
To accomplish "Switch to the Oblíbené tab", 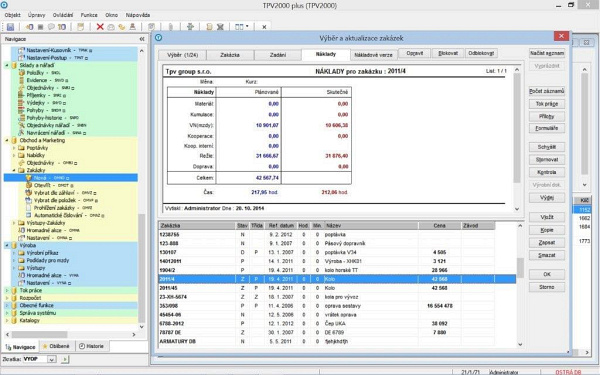I will tap(58, 346).
